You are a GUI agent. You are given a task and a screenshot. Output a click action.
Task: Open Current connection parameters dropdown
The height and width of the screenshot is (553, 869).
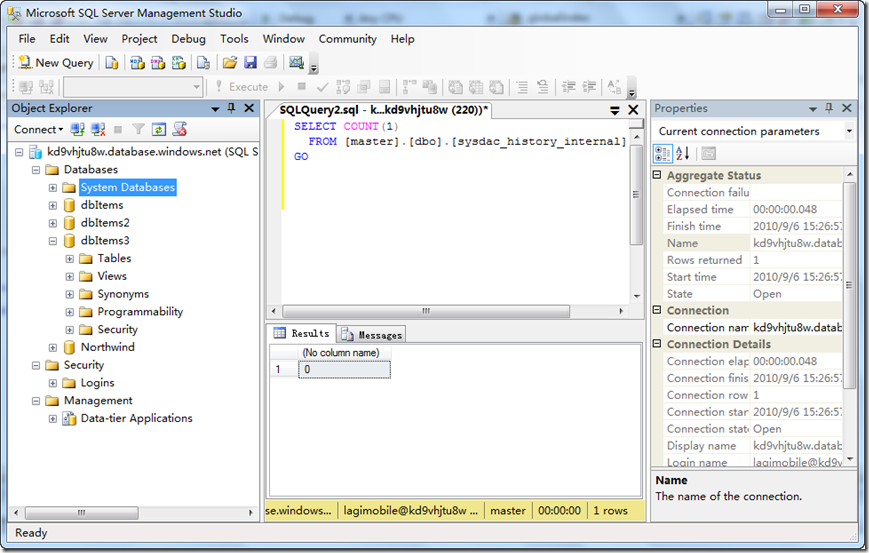point(849,131)
